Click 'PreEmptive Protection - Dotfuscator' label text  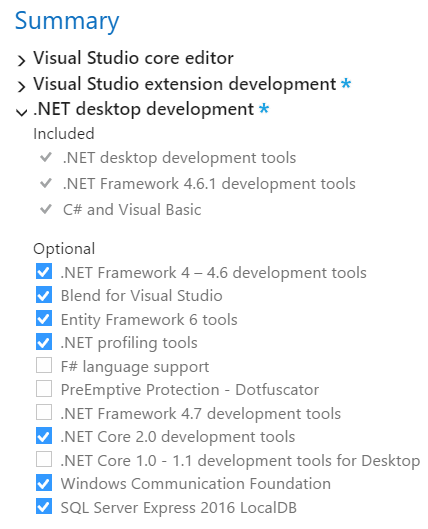pos(190,390)
